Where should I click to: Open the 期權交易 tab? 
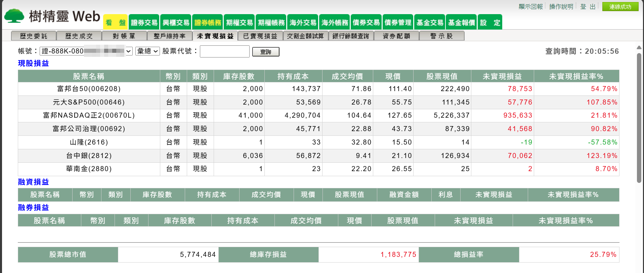click(x=239, y=22)
